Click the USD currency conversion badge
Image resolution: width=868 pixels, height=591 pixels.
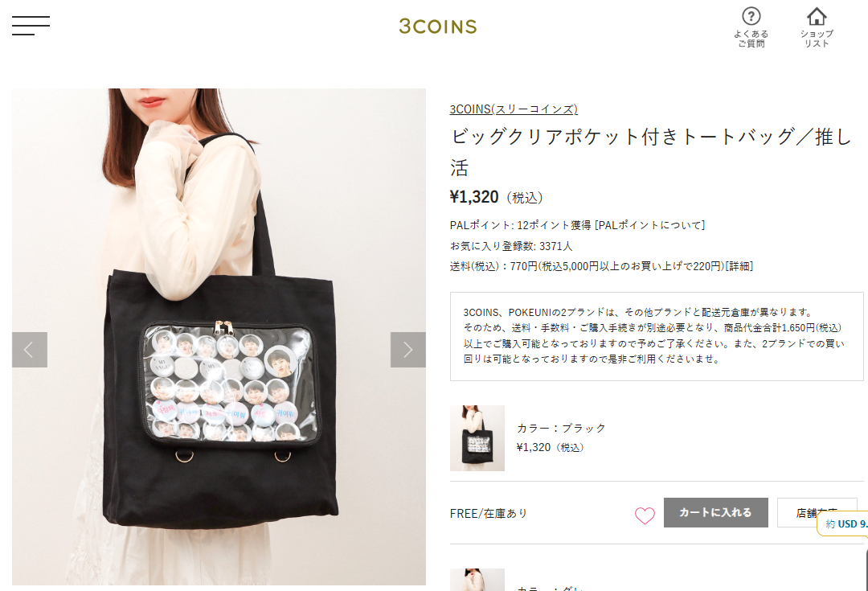(x=843, y=523)
